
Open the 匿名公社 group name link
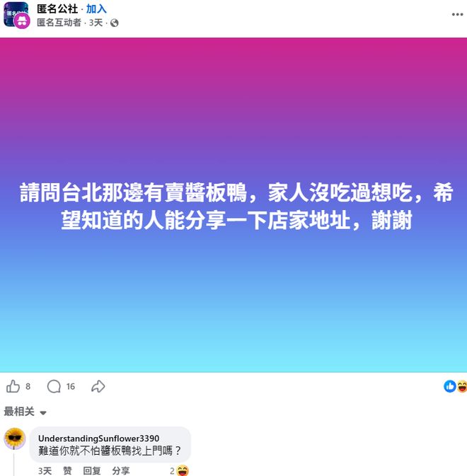[57, 9]
